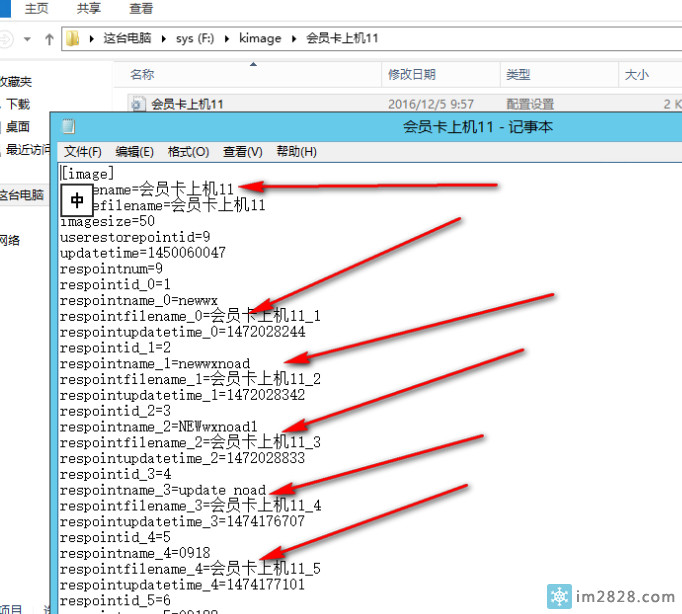
Task: Click the Notepad icon in the title bar
Action: pos(69,127)
